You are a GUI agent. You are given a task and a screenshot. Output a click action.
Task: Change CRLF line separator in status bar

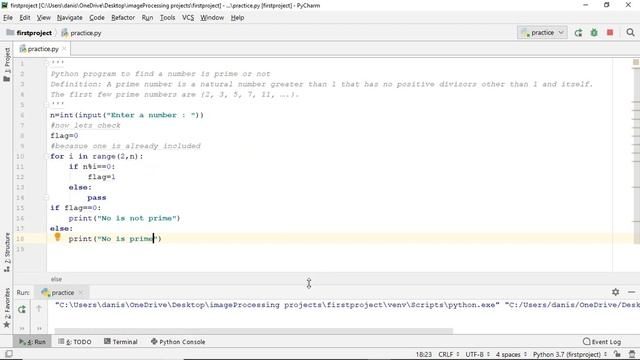449,354
